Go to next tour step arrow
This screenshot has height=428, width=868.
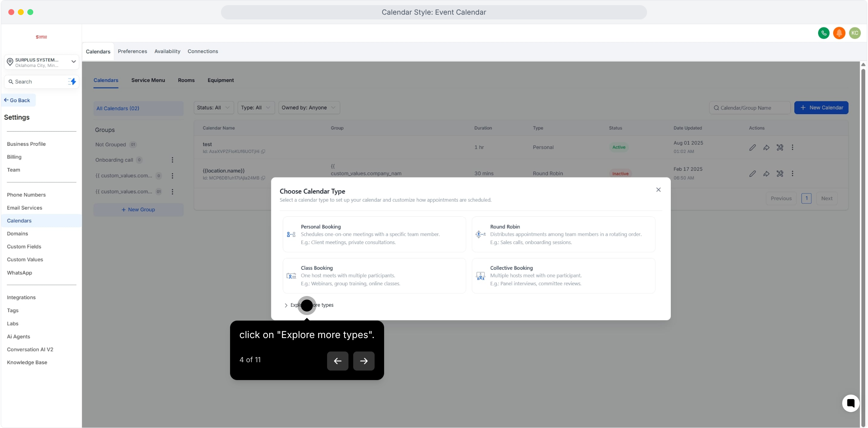tap(364, 361)
